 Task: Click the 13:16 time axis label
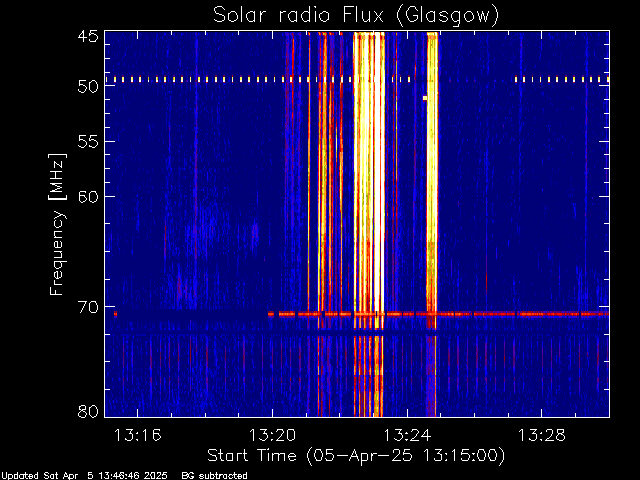(138, 435)
